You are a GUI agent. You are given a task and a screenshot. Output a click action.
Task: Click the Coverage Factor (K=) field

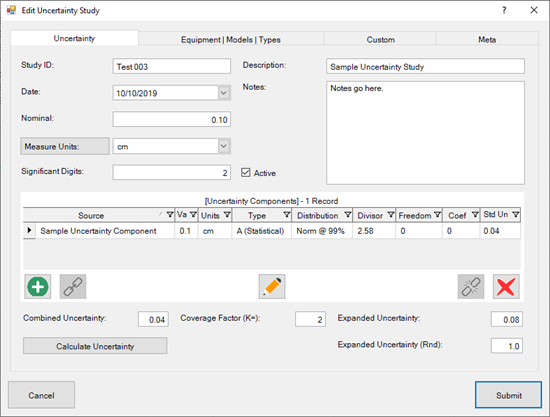[x=310, y=319]
